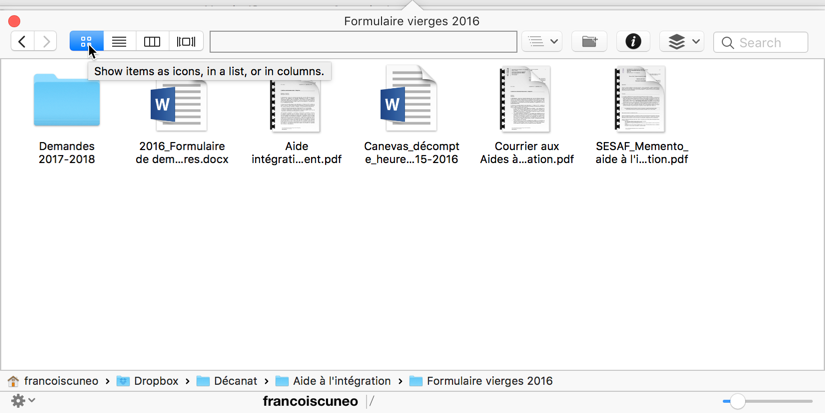Open the gear action menu
Image resolution: width=825 pixels, height=413 pixels.
click(22, 401)
